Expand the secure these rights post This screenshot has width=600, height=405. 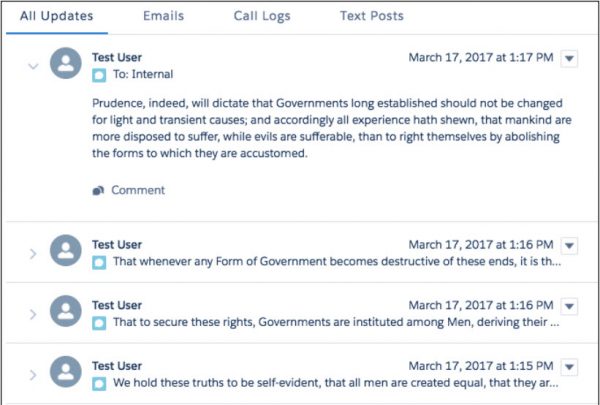point(33,314)
